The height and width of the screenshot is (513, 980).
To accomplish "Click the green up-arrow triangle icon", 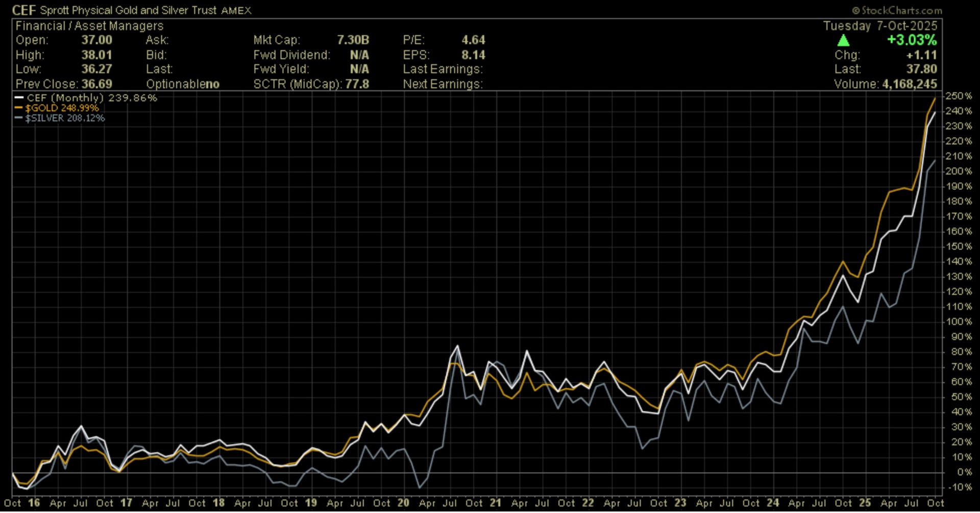I will point(843,40).
